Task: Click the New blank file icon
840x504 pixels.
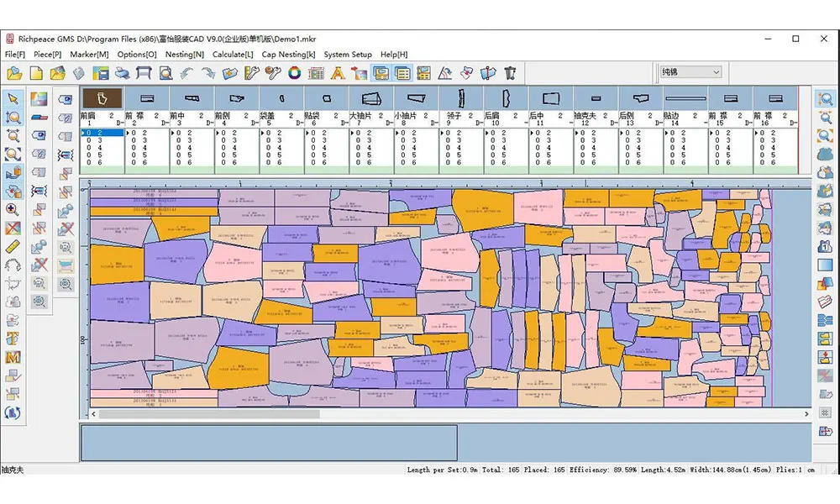Action: [36, 74]
